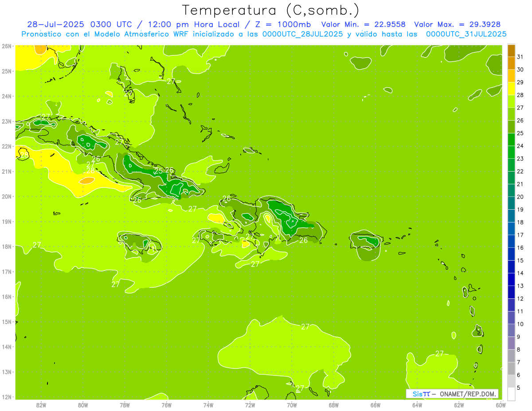Click the dark green colorbar swatch between 23 and 24
This screenshot has width=532, height=411.
click(512, 152)
